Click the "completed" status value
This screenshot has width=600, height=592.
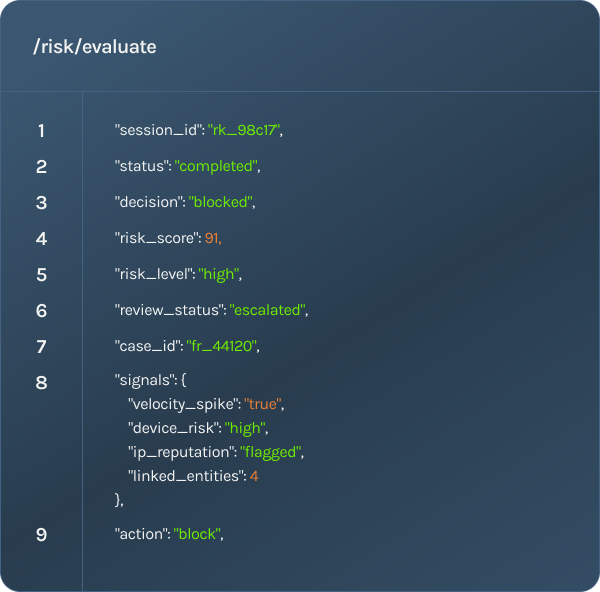pyautogui.click(x=216, y=166)
